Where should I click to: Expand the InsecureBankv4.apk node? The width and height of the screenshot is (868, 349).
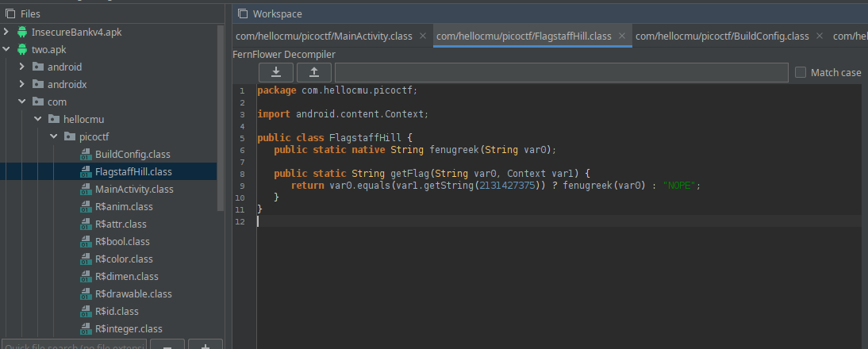(x=6, y=32)
